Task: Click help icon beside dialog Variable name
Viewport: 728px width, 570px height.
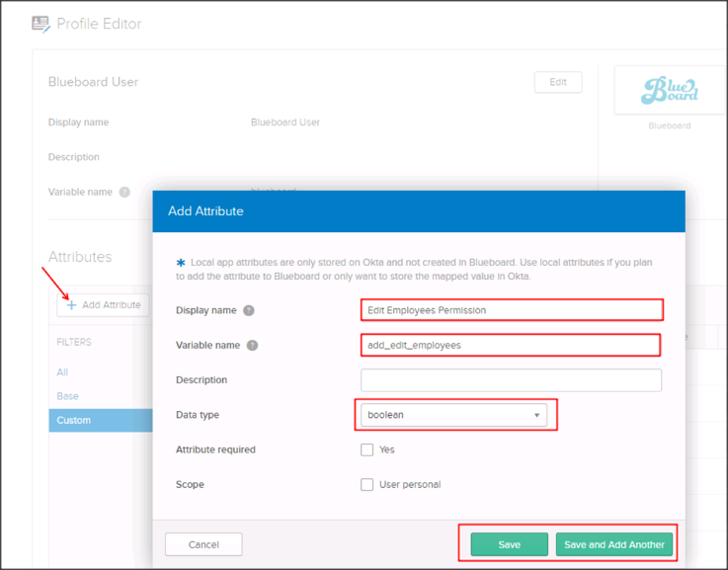Action: (253, 345)
